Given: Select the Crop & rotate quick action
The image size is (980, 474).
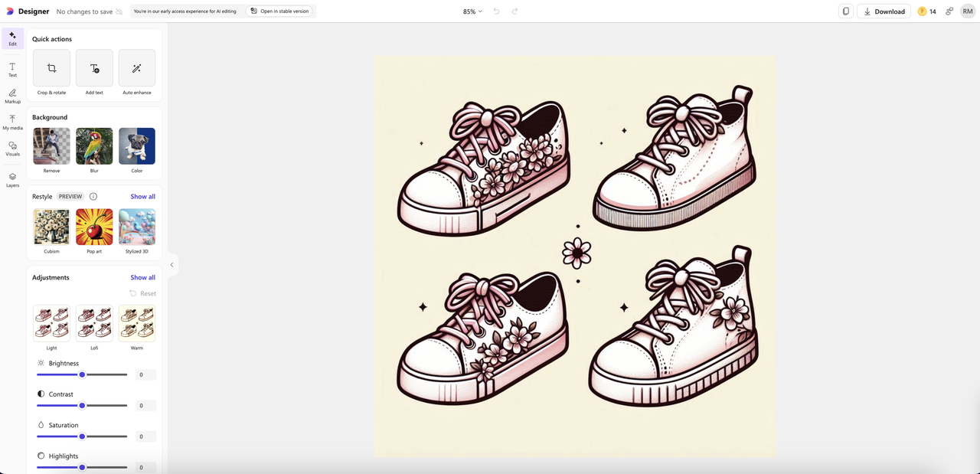Looking at the screenshot, I should 51,68.
